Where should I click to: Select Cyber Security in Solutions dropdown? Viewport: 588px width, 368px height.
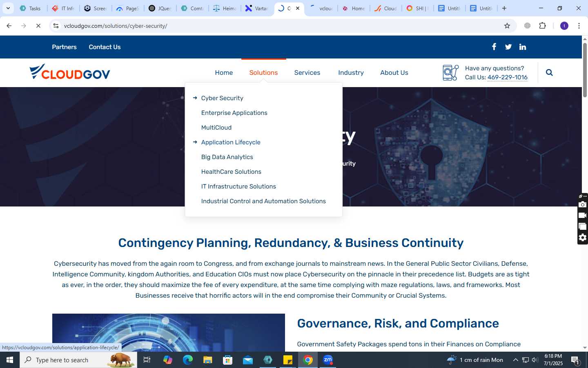point(222,98)
